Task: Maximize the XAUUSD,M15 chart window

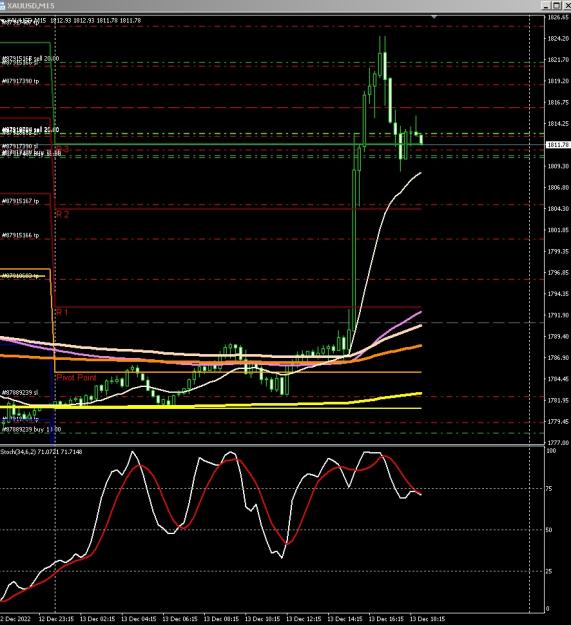Action: (x=557, y=5)
